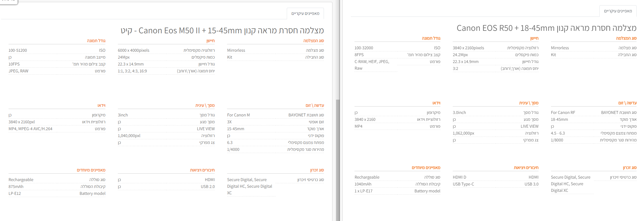Click the 'מהירות סגר מקסימלית' label on the R50 page

[618, 140]
